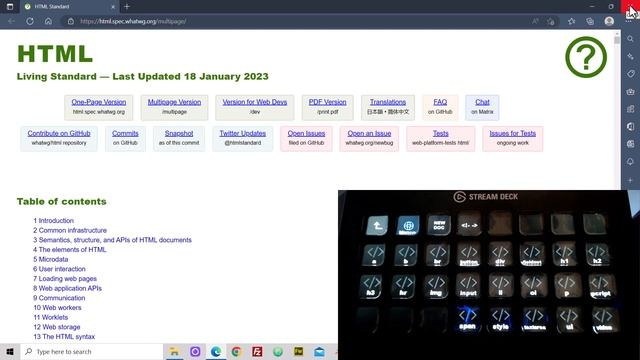Go to 6 User interaction section

[59, 269]
